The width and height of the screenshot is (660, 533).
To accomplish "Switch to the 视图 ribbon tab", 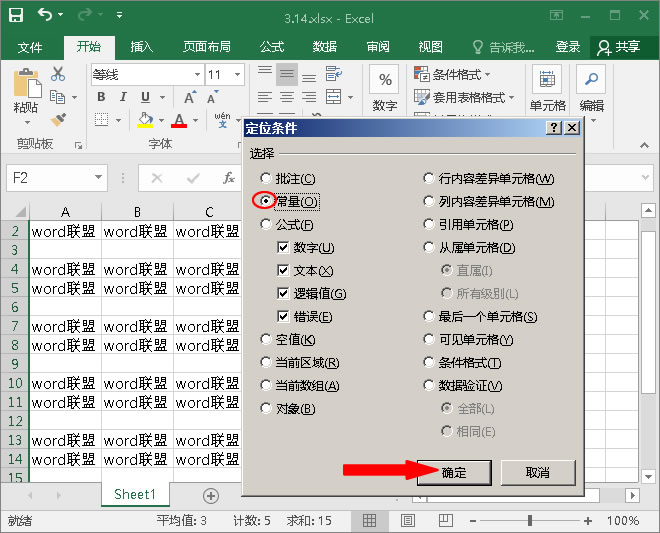I will point(431,47).
